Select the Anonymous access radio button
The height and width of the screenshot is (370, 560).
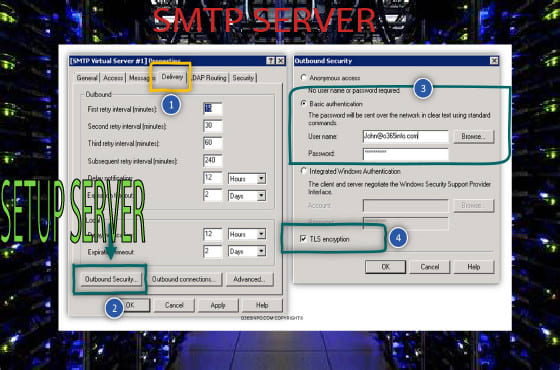click(x=304, y=77)
